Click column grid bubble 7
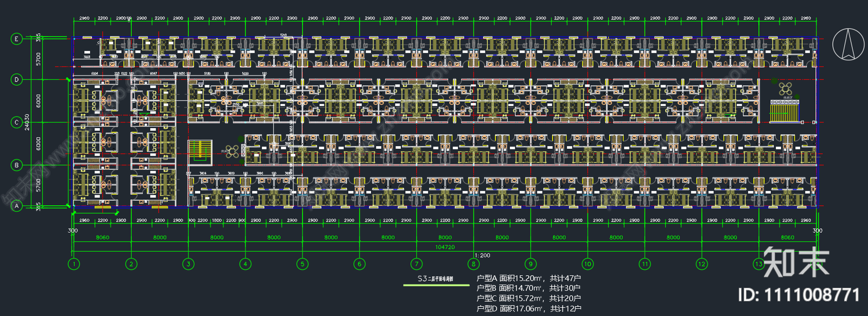This screenshot has width=868, height=316. [x=417, y=264]
